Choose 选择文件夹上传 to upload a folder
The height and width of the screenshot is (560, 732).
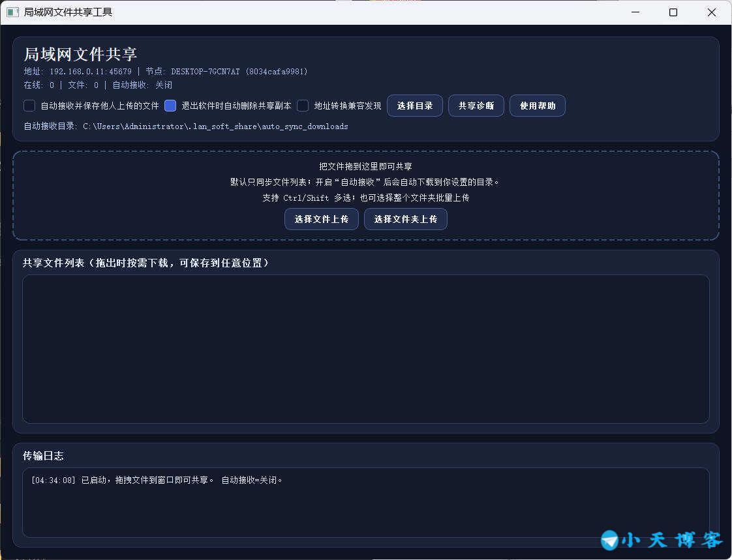click(x=405, y=219)
